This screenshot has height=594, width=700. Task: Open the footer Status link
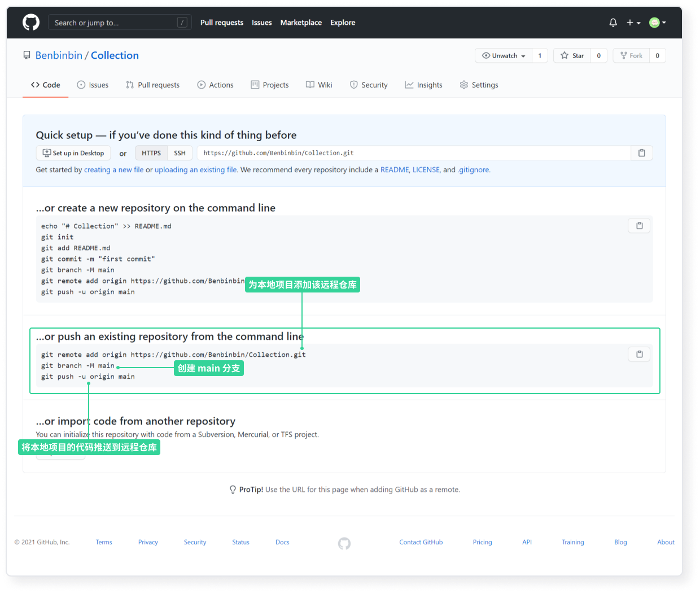pyautogui.click(x=240, y=542)
